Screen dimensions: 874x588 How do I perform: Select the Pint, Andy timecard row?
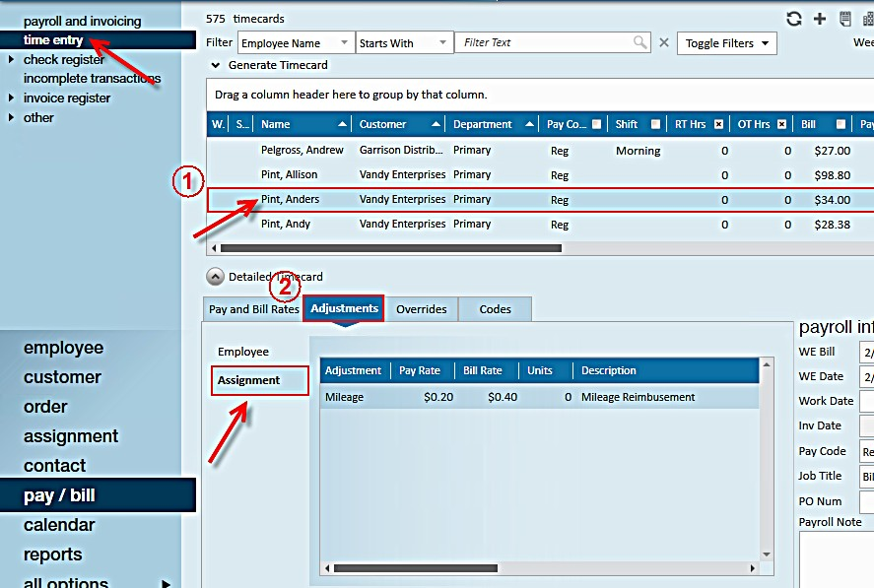540,224
